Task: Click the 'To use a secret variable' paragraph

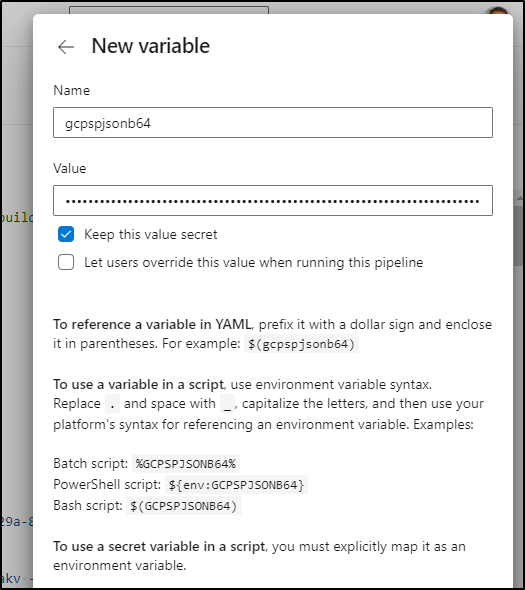Action: point(259,556)
